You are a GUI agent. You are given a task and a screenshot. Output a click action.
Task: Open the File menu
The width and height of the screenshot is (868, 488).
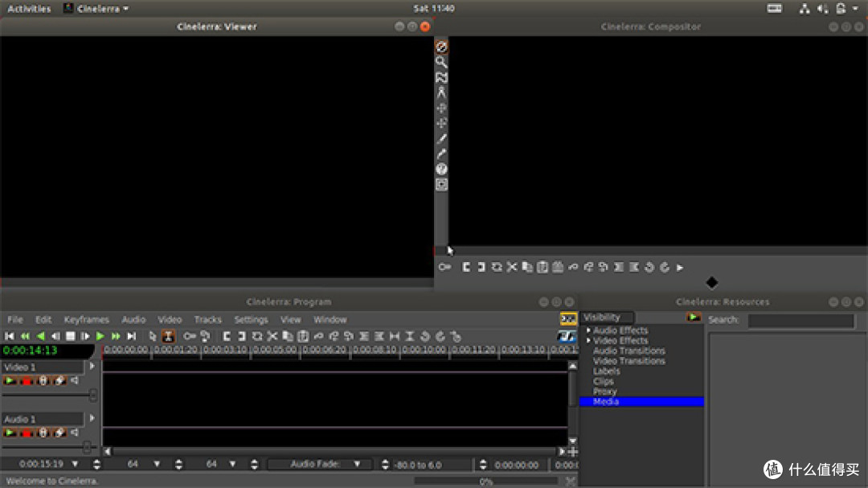tap(15, 320)
